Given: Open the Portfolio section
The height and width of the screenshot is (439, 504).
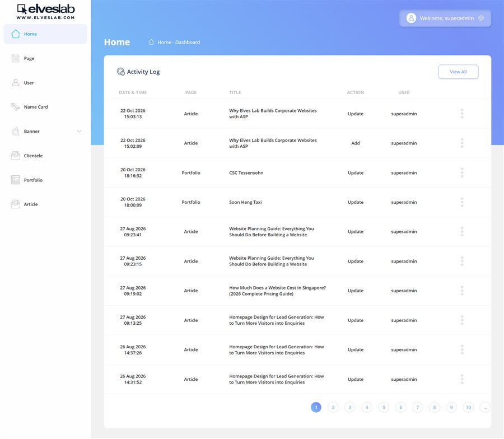Looking at the screenshot, I should tap(45, 180).
